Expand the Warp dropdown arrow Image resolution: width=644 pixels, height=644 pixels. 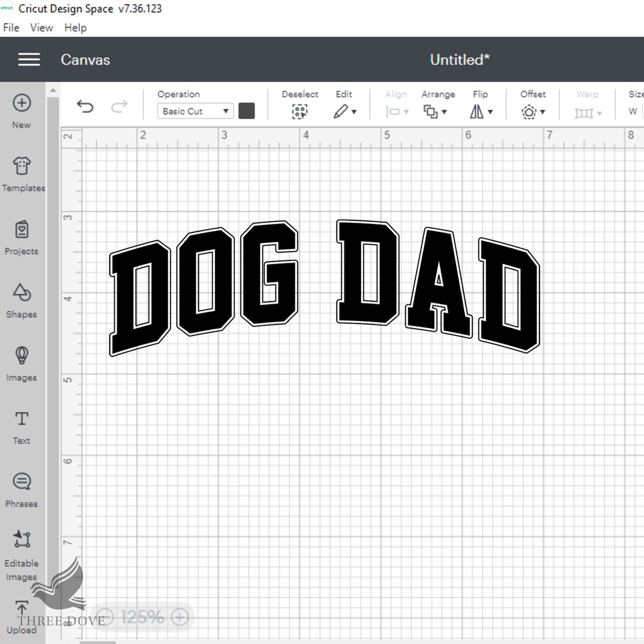(x=599, y=114)
